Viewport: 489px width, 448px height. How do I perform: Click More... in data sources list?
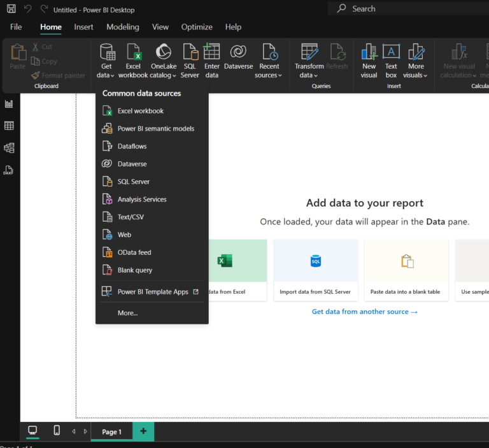[152, 313]
